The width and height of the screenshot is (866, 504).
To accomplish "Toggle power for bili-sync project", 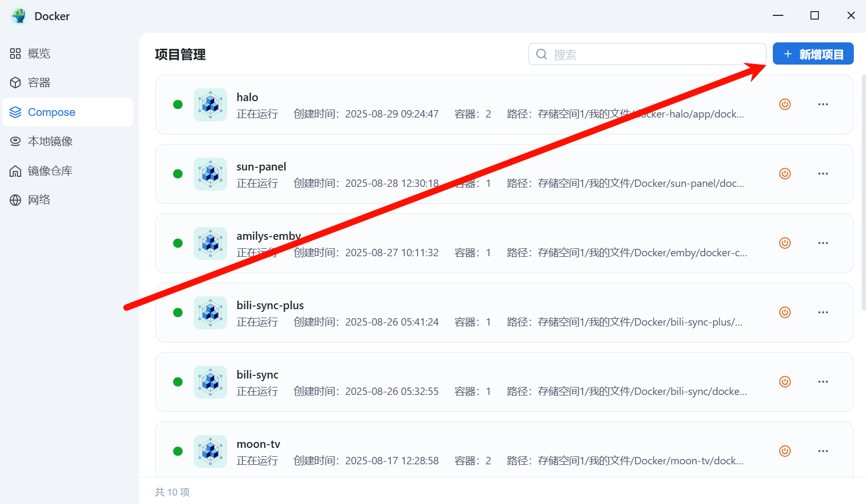I will coord(785,382).
